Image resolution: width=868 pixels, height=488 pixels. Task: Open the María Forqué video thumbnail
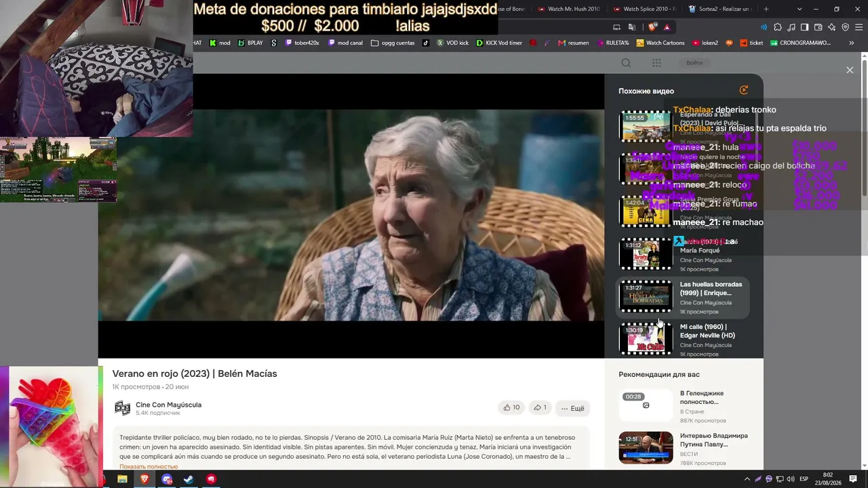coord(646,253)
